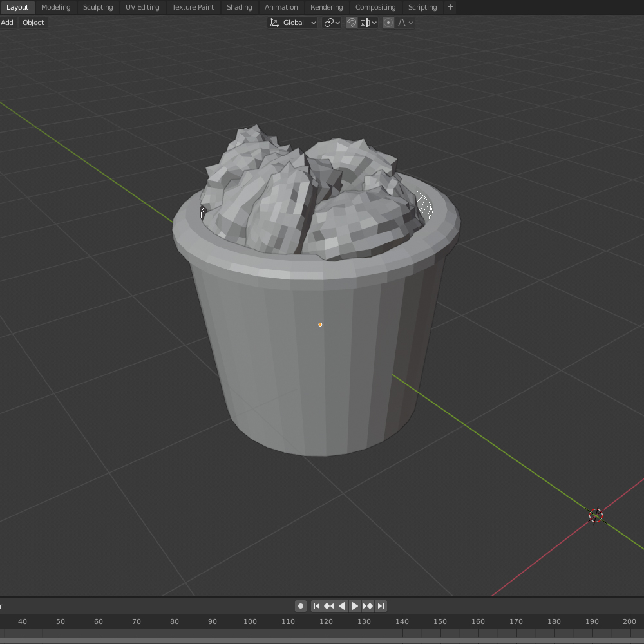Viewport: 644px width, 644px height.
Task: Play the animation forward
Action: point(355,606)
